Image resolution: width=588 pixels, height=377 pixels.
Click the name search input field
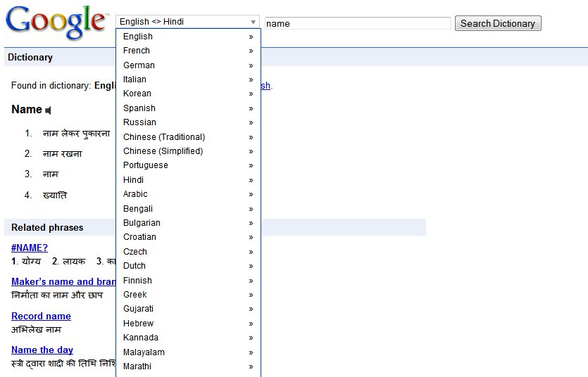[358, 24]
